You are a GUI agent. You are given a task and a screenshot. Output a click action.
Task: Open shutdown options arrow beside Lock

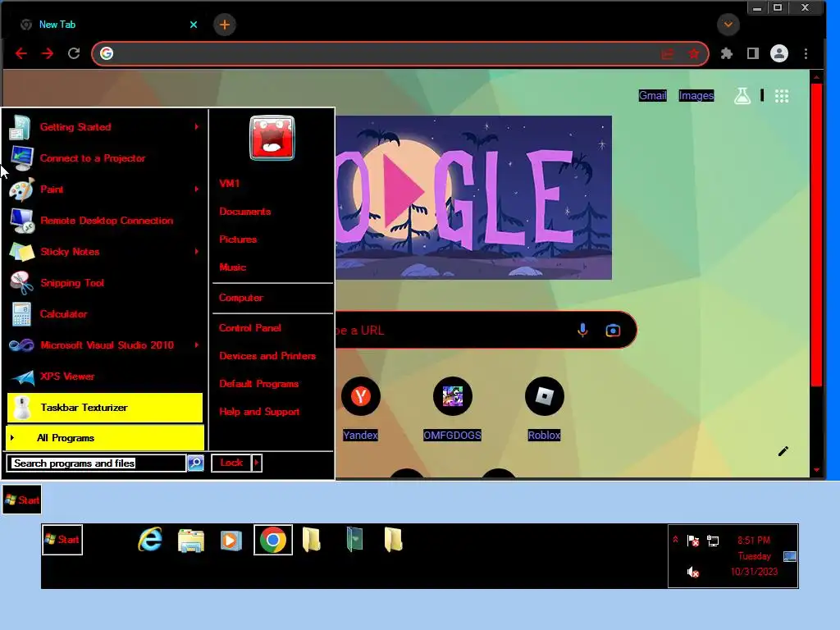click(x=257, y=463)
